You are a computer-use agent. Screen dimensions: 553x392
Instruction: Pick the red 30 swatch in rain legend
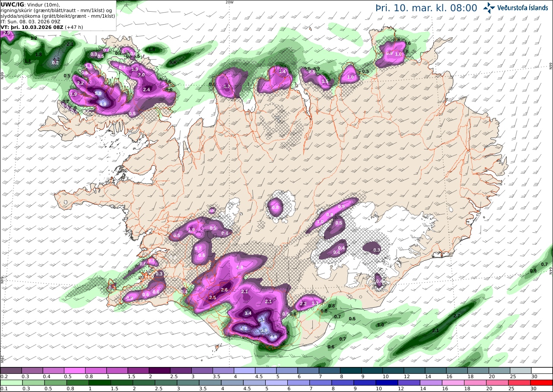542,383
